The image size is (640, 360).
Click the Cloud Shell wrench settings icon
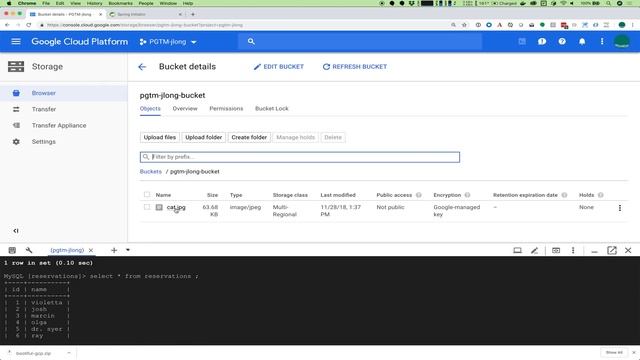[x=29, y=250]
